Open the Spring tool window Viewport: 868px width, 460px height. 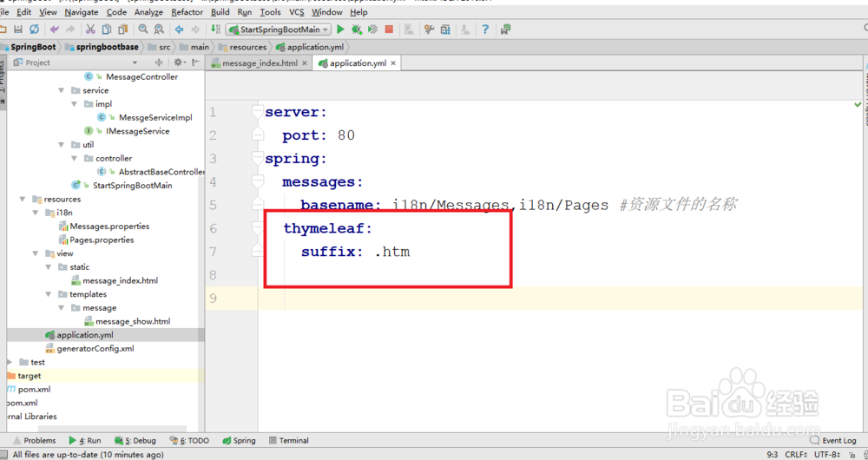point(240,441)
